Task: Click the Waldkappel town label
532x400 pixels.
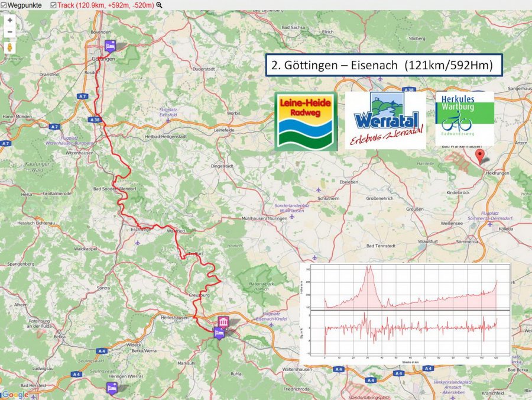Action: (86, 249)
